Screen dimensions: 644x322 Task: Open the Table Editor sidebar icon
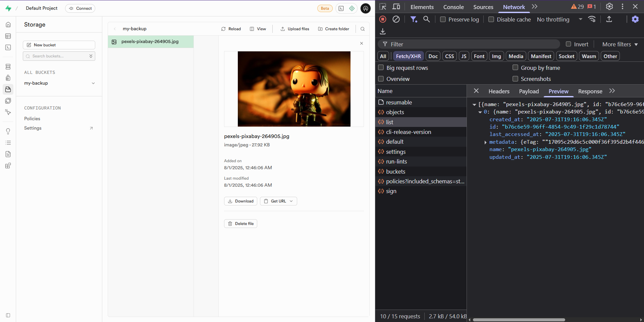tap(8, 36)
